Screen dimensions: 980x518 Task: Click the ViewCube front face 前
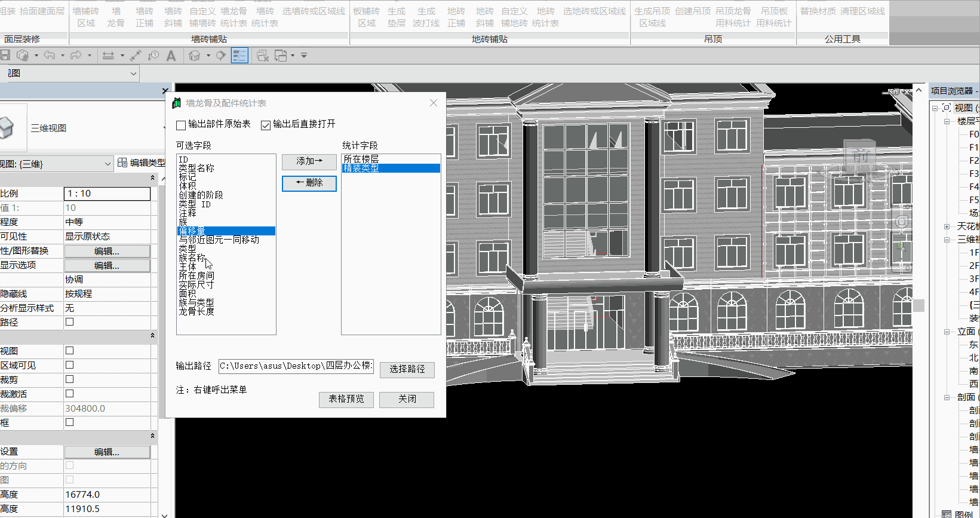tap(860, 157)
